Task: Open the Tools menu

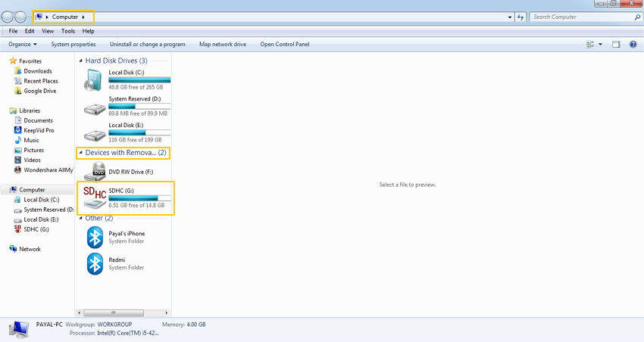Action: click(68, 31)
